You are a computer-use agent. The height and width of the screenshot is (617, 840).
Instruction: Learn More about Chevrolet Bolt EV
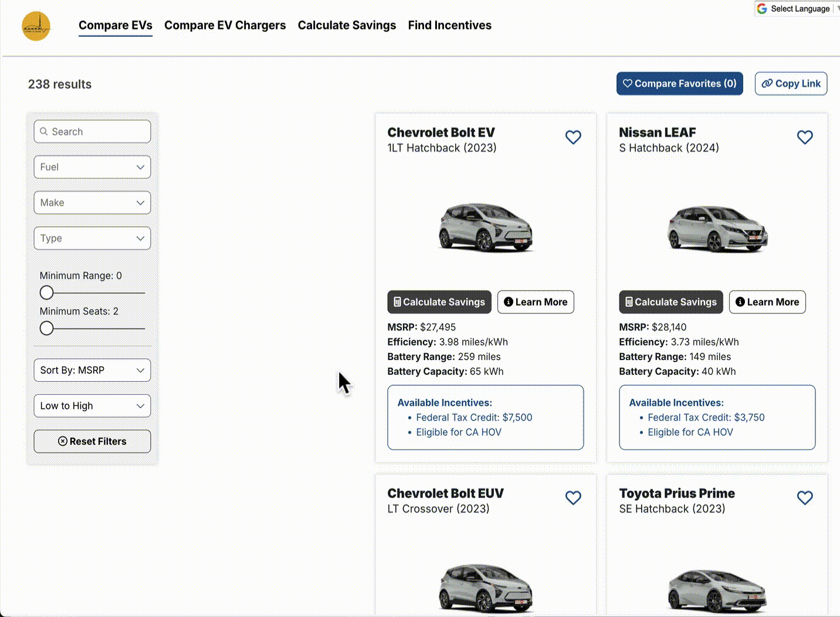tap(536, 302)
